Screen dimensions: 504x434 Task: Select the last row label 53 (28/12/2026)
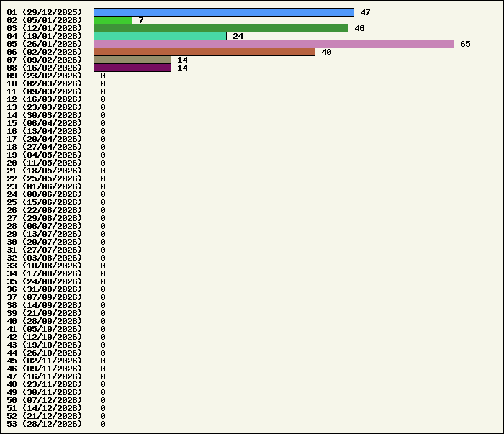45,424
